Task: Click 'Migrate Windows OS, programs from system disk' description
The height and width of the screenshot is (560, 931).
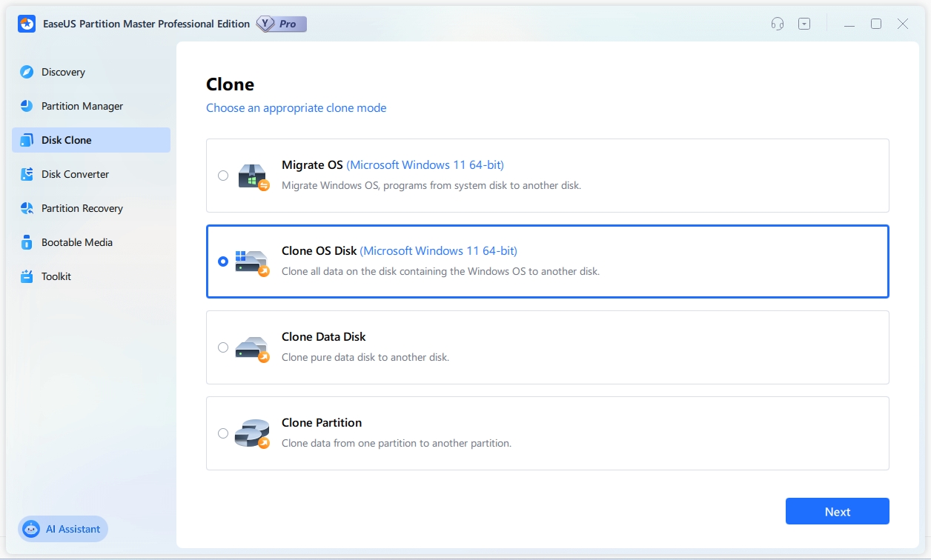Action: click(x=431, y=186)
